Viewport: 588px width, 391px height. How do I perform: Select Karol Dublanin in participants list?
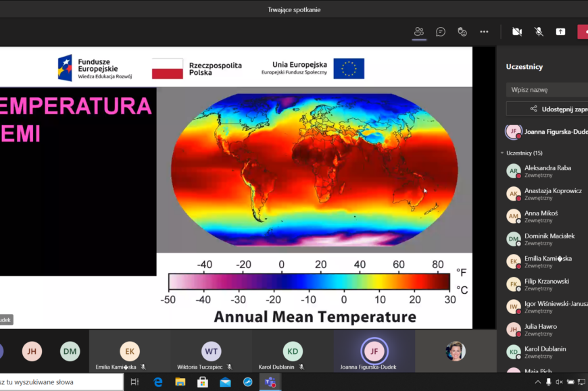click(x=546, y=352)
